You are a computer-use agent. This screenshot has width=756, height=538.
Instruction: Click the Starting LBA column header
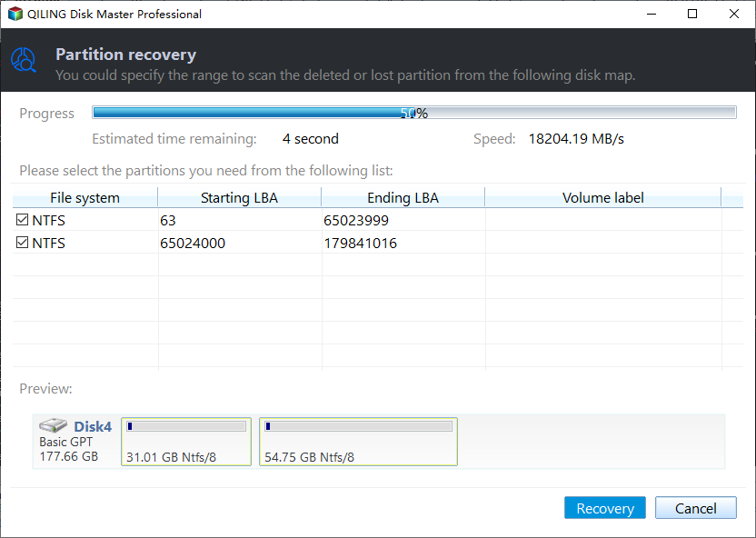[239, 197]
